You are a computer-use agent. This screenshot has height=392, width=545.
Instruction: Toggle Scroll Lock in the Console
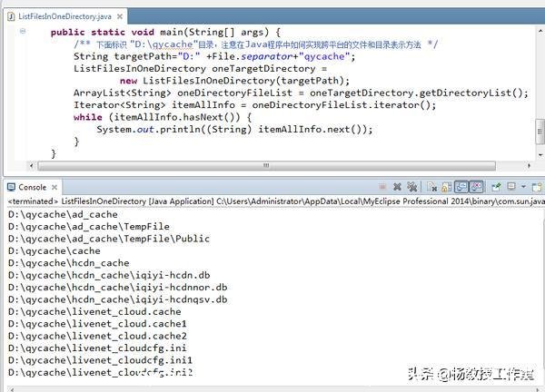click(446, 187)
